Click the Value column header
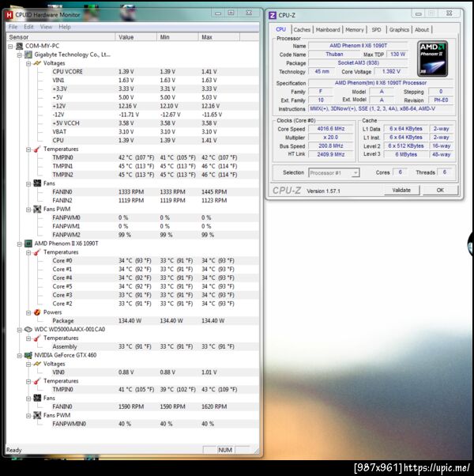This screenshot has height=476, width=474. click(136, 37)
